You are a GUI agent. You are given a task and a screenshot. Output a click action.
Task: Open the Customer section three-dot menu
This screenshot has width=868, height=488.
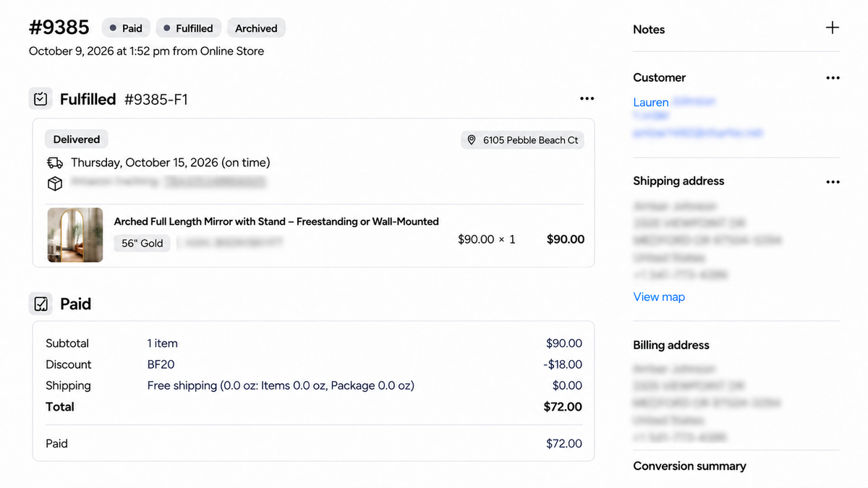point(833,78)
